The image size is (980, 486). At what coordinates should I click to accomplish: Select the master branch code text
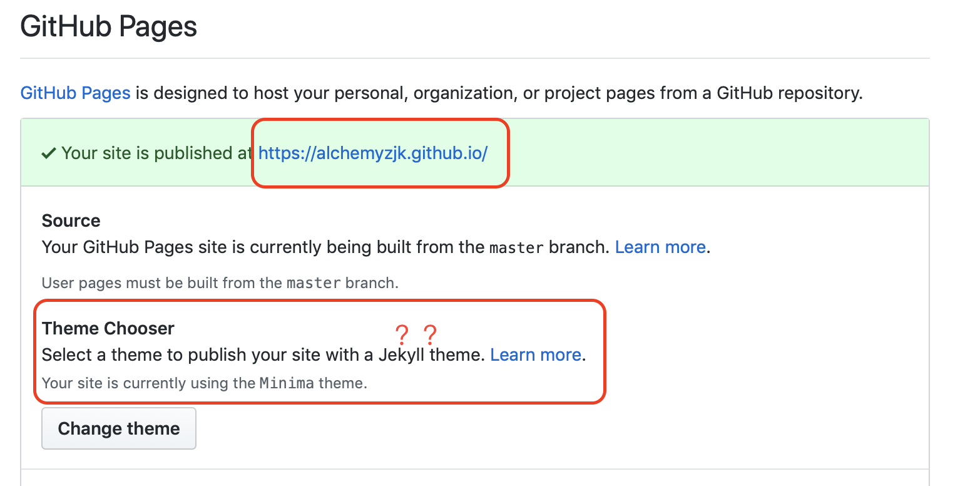point(514,247)
